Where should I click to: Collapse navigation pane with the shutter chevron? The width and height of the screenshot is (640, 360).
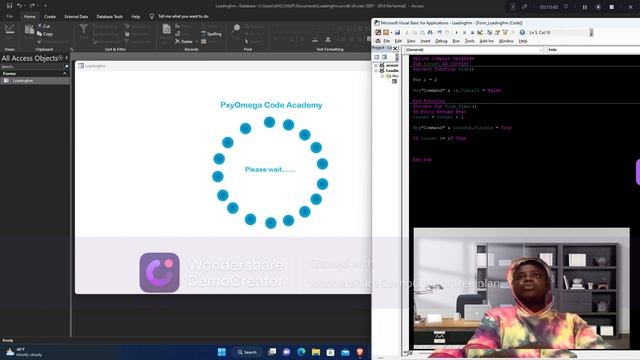click(67, 58)
